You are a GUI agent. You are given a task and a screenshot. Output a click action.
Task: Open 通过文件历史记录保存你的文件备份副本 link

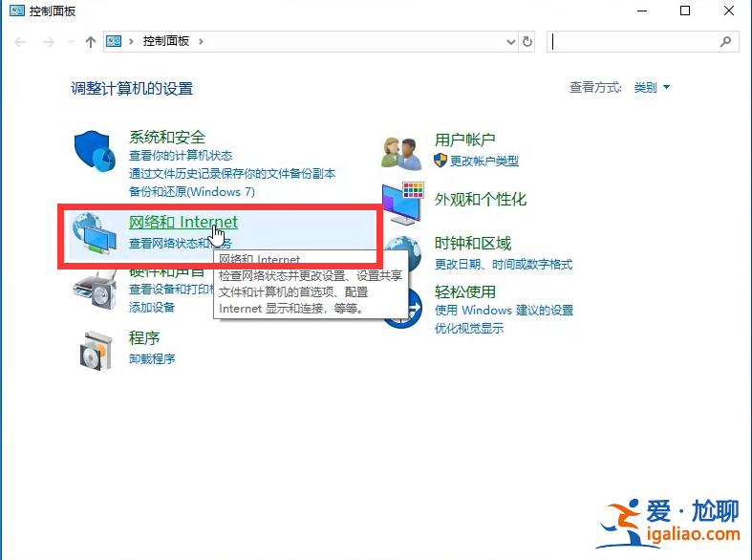(232, 174)
